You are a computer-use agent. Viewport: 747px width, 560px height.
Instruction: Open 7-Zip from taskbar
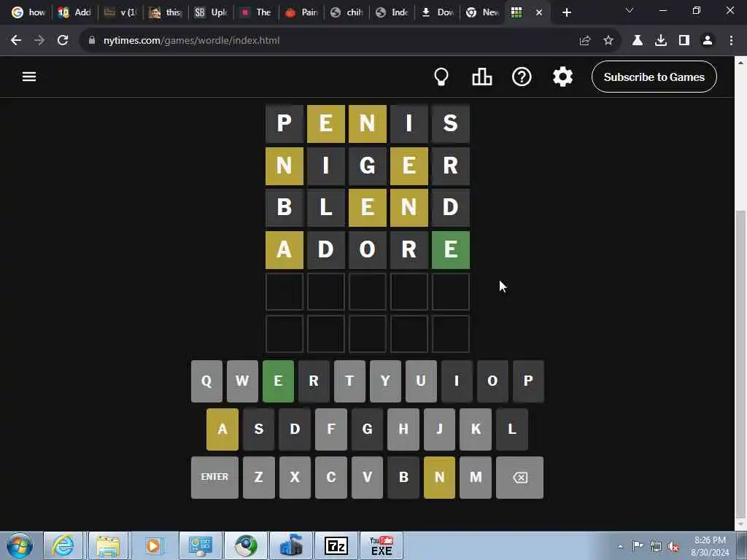[336, 545]
